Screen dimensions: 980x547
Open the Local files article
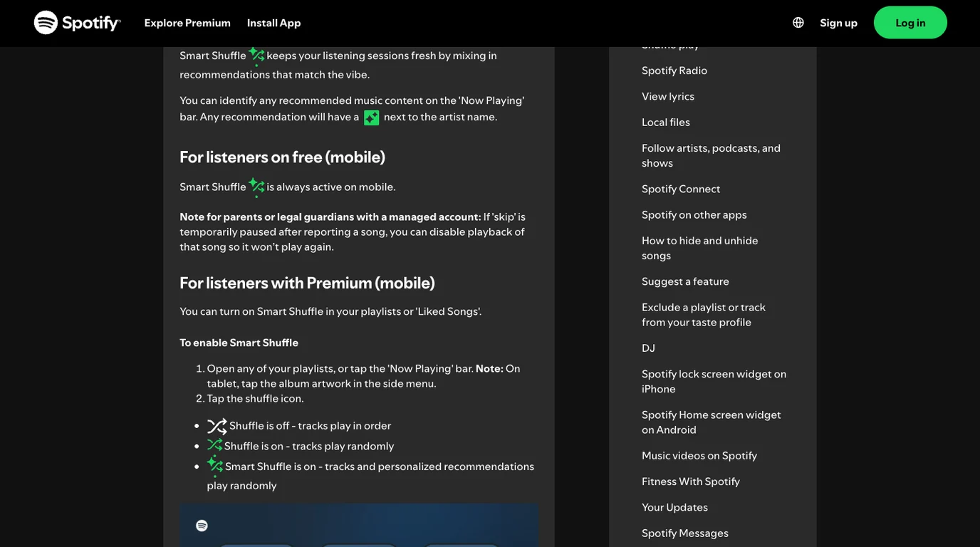click(666, 122)
